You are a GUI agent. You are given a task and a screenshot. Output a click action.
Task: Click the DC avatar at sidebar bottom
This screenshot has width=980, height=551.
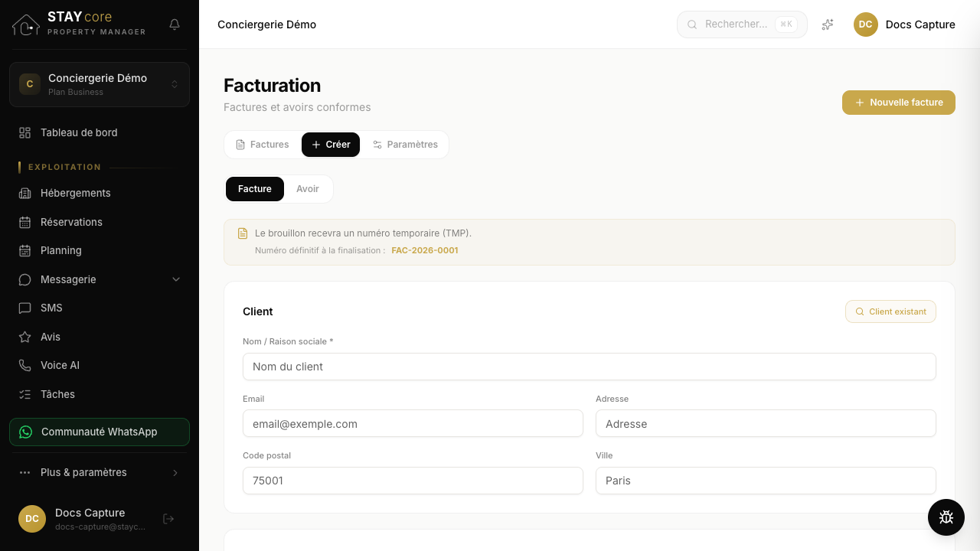pos(32,518)
